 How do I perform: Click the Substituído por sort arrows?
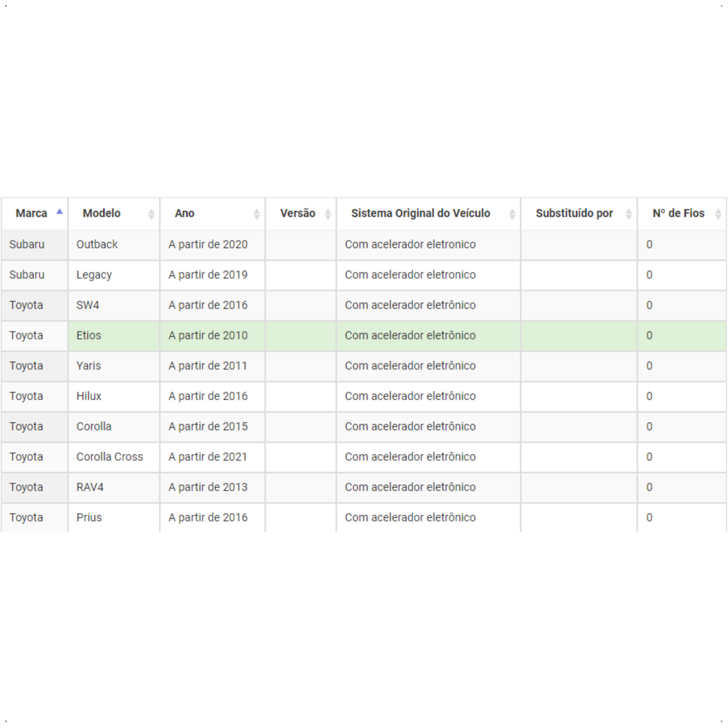[629, 214]
